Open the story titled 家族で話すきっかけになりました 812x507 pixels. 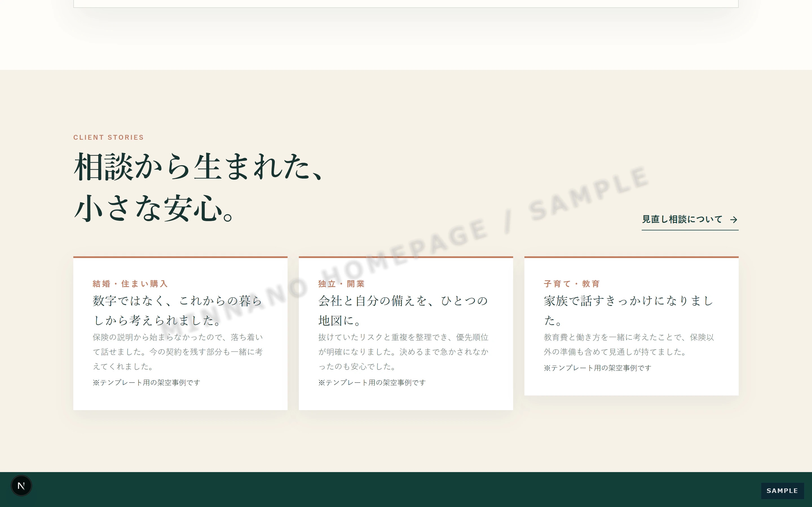click(628, 310)
